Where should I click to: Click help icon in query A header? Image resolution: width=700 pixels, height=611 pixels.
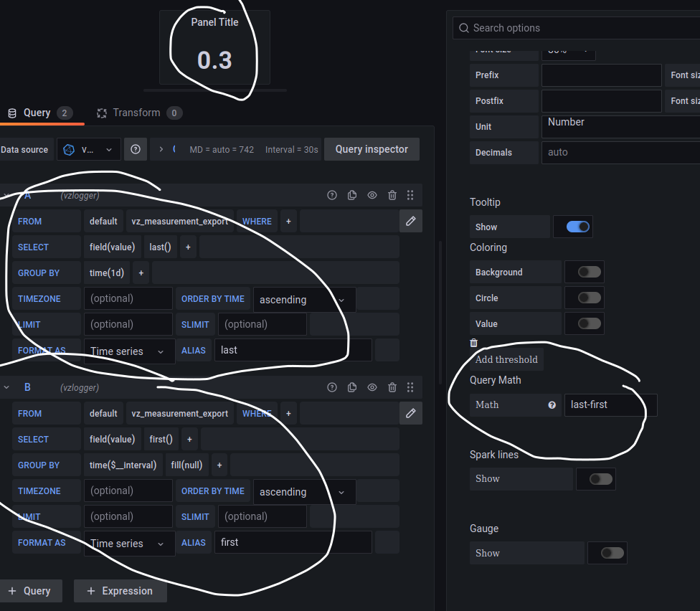coord(332,195)
